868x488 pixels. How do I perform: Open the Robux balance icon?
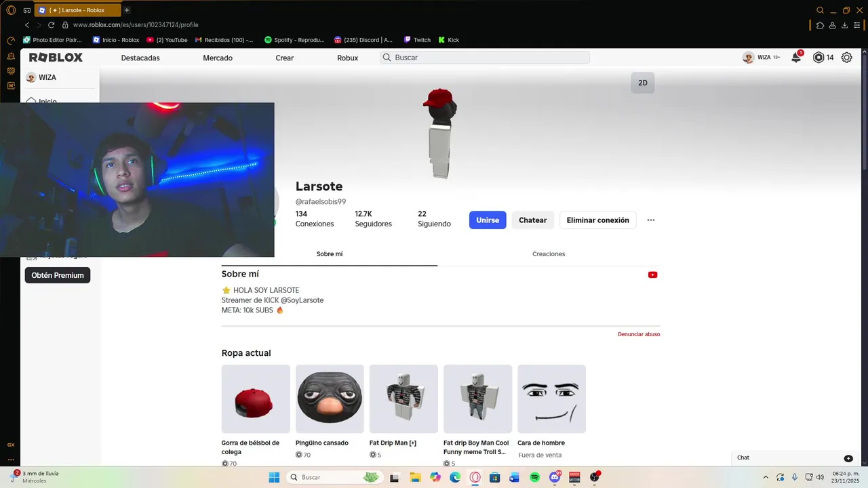tap(818, 58)
